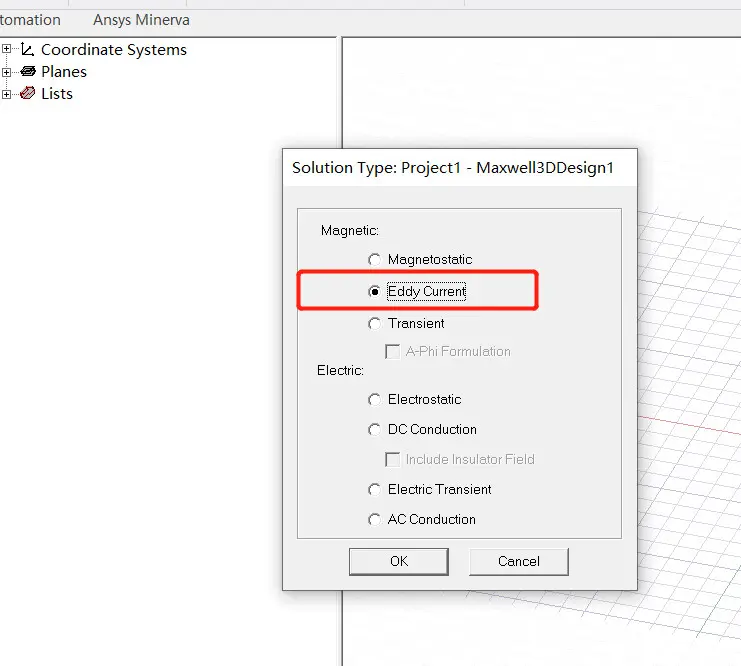The width and height of the screenshot is (741, 666).
Task: Click the Solution Type dialog title bar
Action: pos(459,168)
